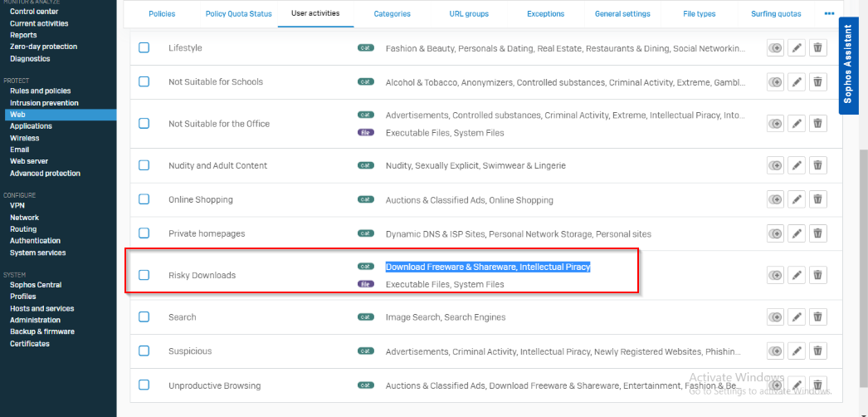Open Certificates in the sidebar
This screenshot has height=417, width=868.
click(29, 344)
